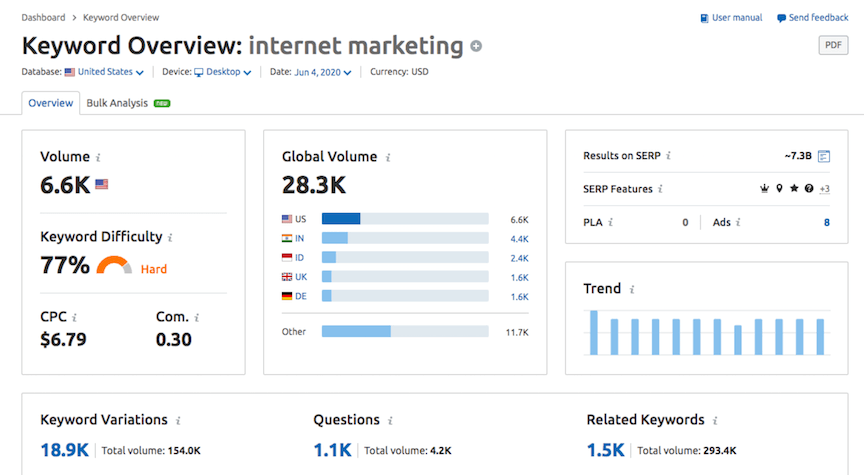Screen dimensions: 864x475
Task: Click the Send feedback link
Action: [818, 18]
